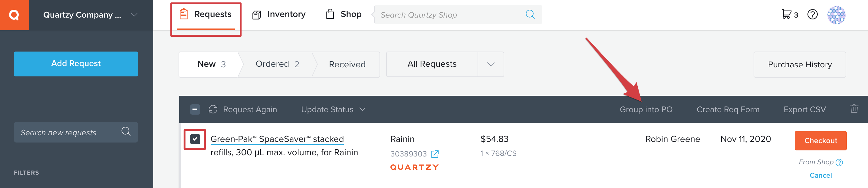Click the Group into PO action
The image size is (868, 188).
(x=646, y=109)
